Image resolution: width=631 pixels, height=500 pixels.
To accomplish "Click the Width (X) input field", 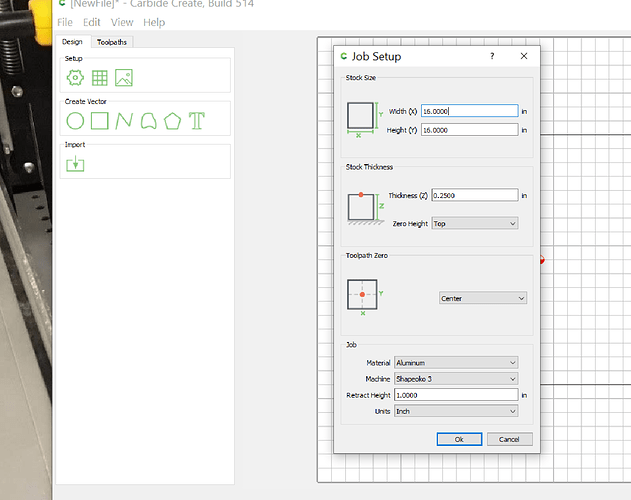I will (x=470, y=111).
